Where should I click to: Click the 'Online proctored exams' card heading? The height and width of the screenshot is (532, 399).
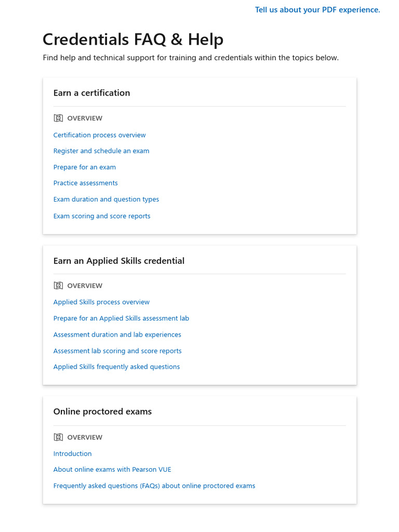102,411
